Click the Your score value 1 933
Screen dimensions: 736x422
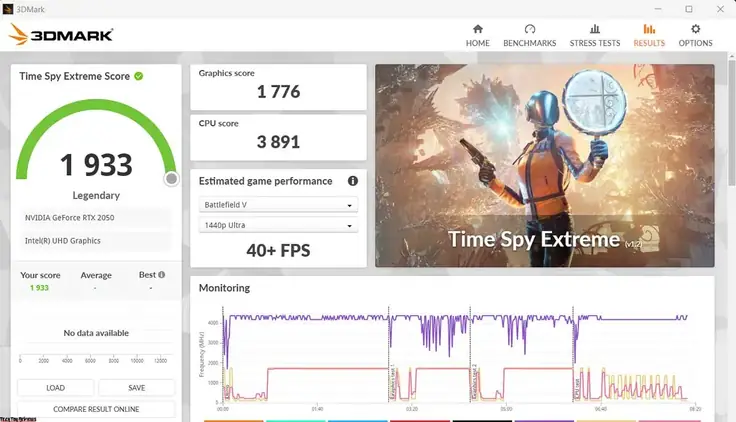(x=39, y=288)
